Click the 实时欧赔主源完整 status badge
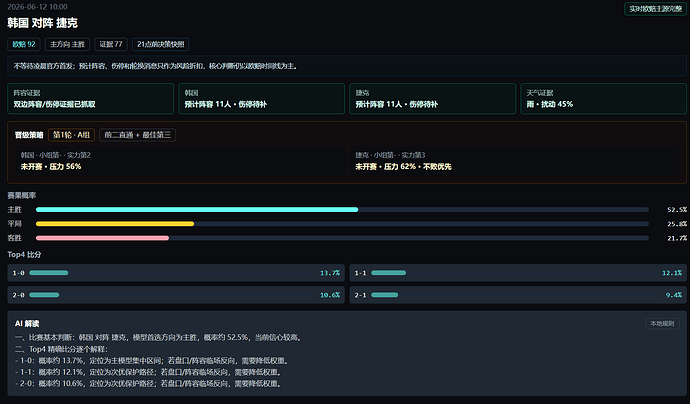Screen dimensions: 690x404 pos(655,9)
